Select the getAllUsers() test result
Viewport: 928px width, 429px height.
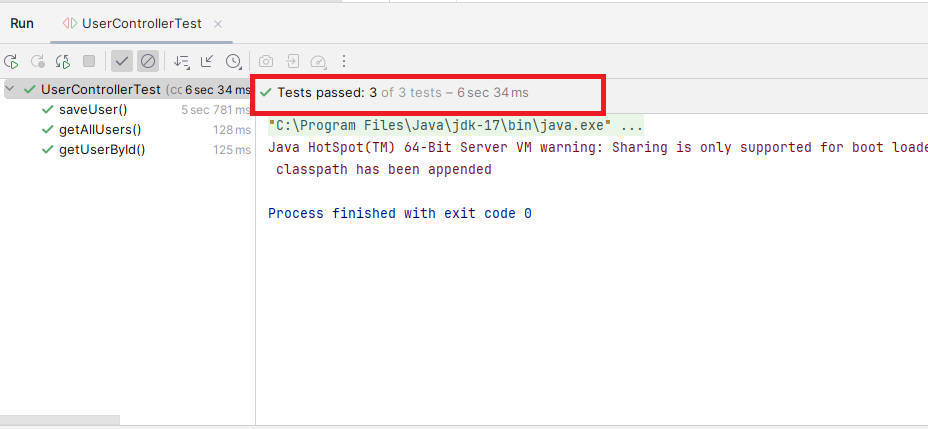(100, 129)
